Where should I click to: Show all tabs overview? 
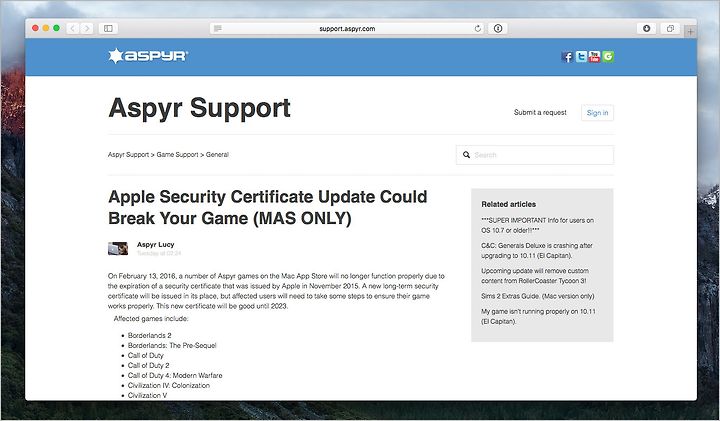pos(670,28)
